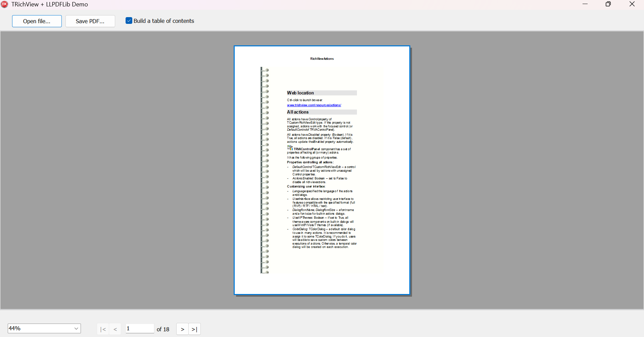Screen dimensions: 644x337
Task: Go to next page button
Action: pyautogui.click(x=182, y=329)
